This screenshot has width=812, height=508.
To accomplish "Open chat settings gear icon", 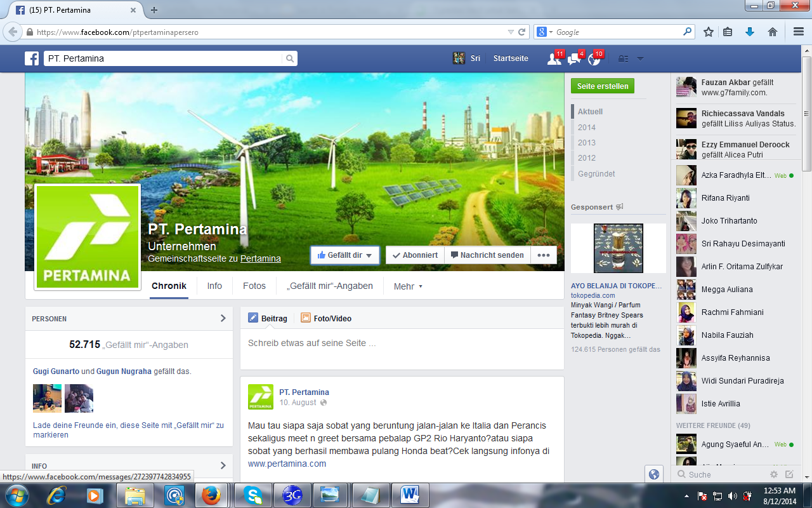I will click(x=774, y=474).
